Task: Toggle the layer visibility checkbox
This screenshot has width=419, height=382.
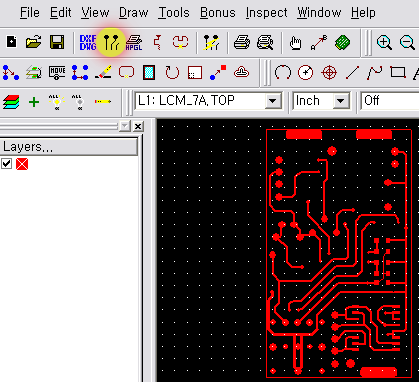Action: click(7, 164)
